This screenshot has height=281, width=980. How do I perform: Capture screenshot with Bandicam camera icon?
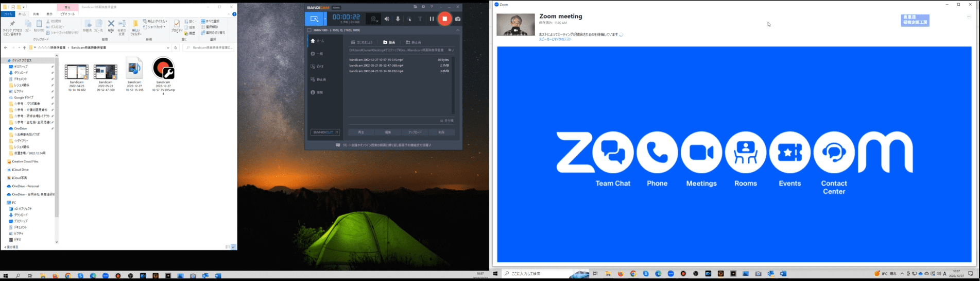pyautogui.click(x=457, y=19)
